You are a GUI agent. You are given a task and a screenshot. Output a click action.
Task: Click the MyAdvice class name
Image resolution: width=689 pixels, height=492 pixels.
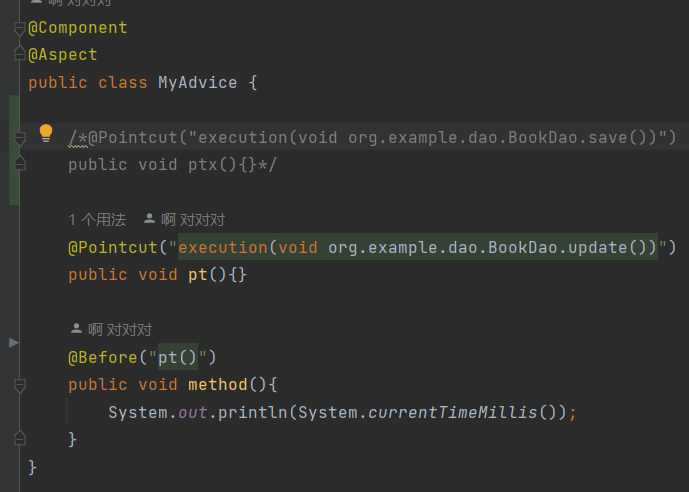click(x=197, y=83)
